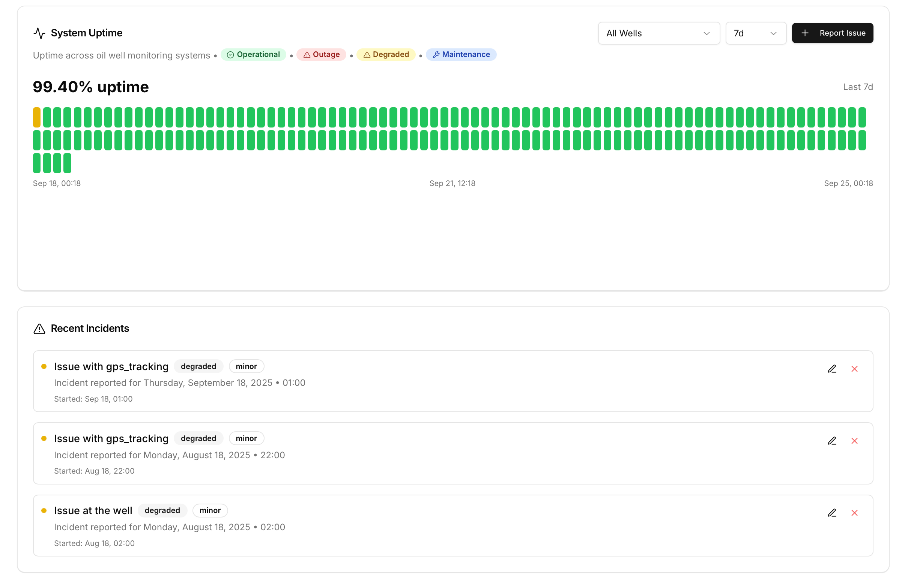Open the 7d time range dropdown
908x588 pixels.
(x=756, y=33)
